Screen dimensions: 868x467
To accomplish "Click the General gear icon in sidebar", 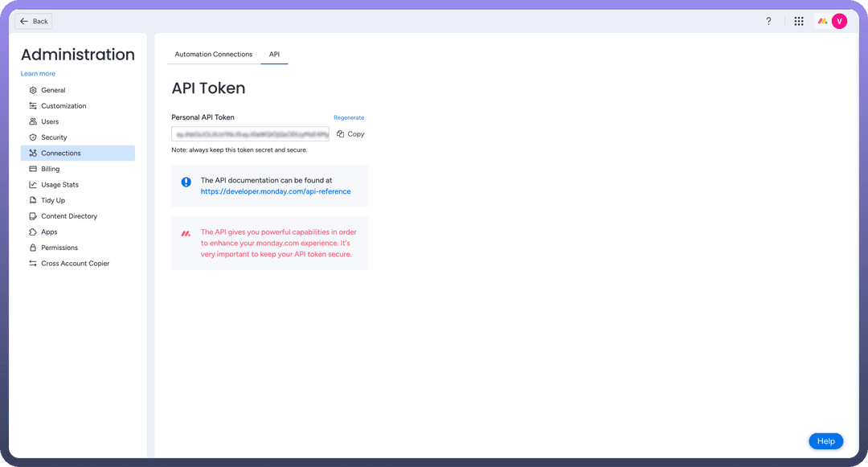I will (x=33, y=90).
